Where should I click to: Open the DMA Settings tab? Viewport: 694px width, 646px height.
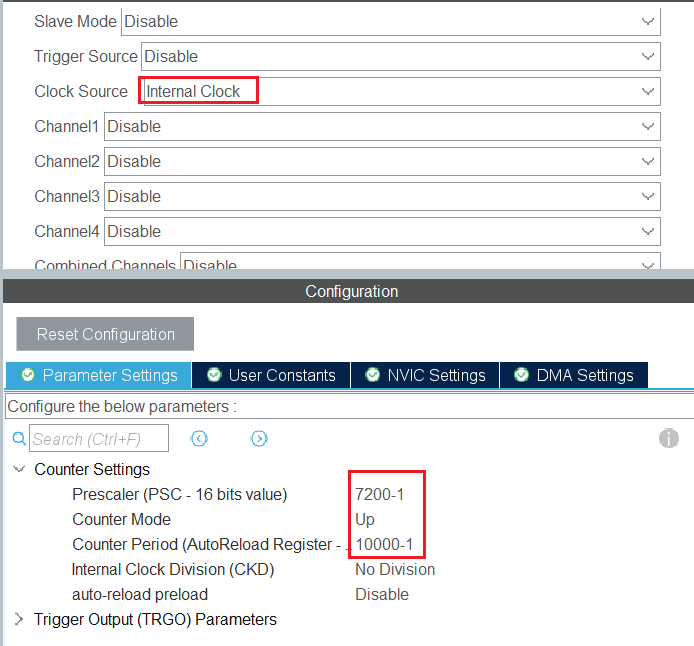point(574,375)
